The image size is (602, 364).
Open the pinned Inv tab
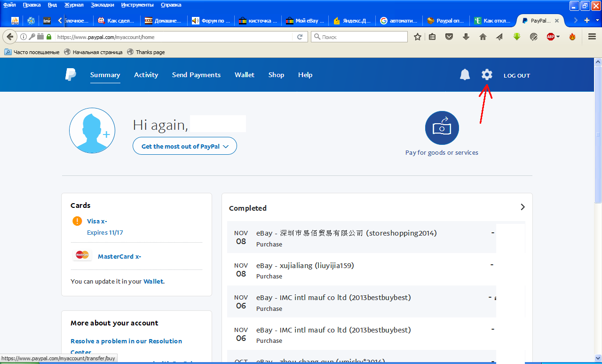(x=47, y=21)
